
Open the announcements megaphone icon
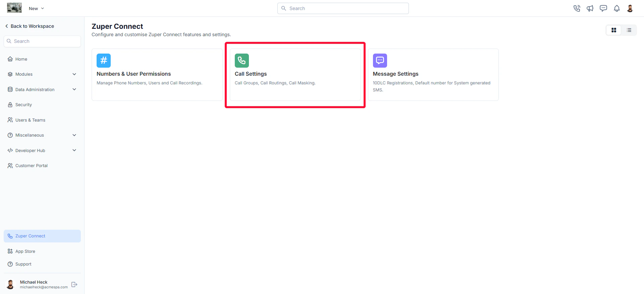click(590, 8)
